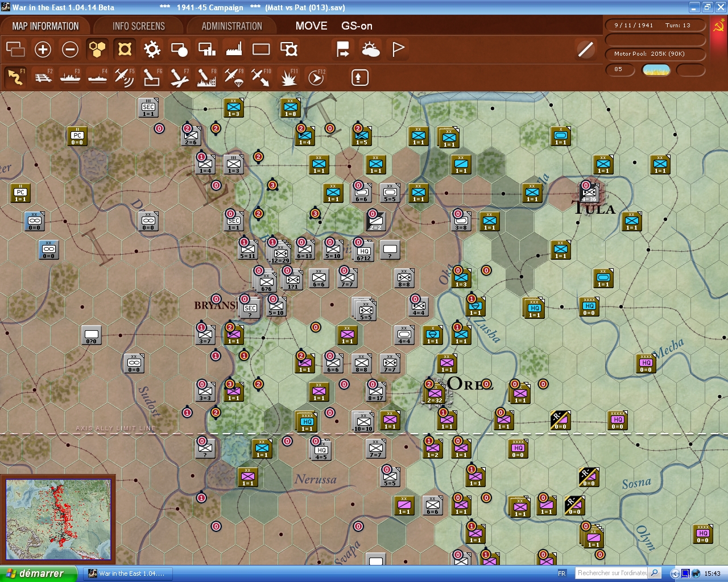This screenshot has height=582, width=728.
Task: Click the pennant flag outline icon
Action: (x=398, y=49)
